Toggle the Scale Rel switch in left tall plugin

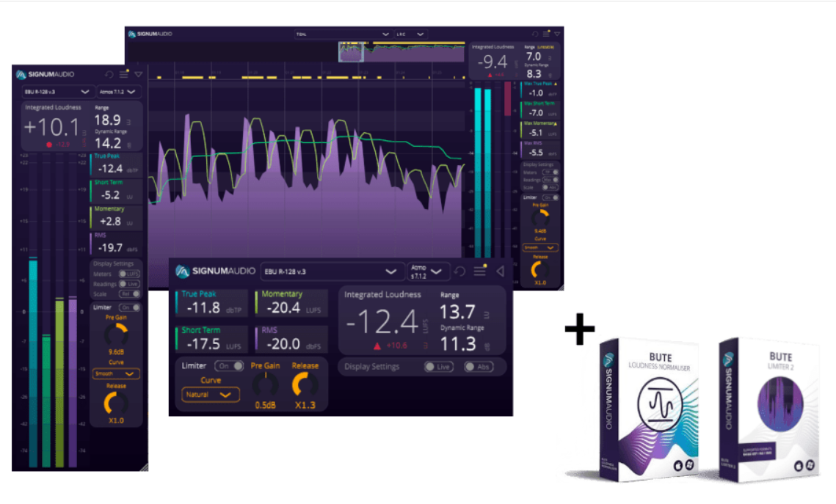click(x=130, y=294)
